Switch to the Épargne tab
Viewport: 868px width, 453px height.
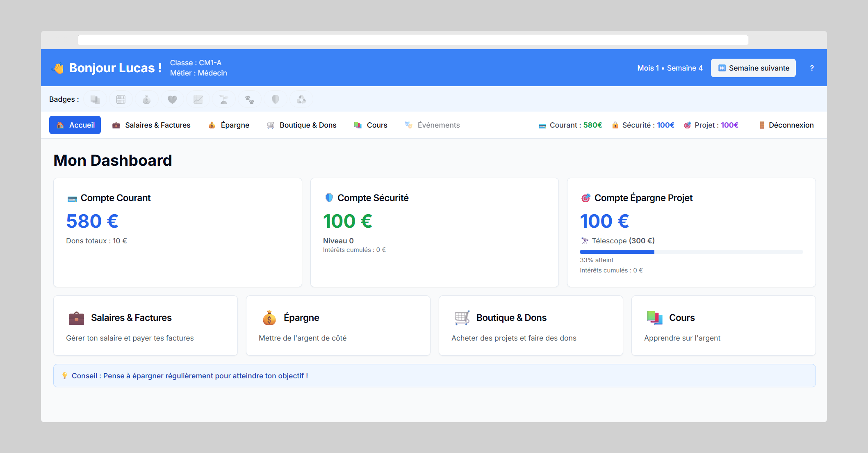229,125
